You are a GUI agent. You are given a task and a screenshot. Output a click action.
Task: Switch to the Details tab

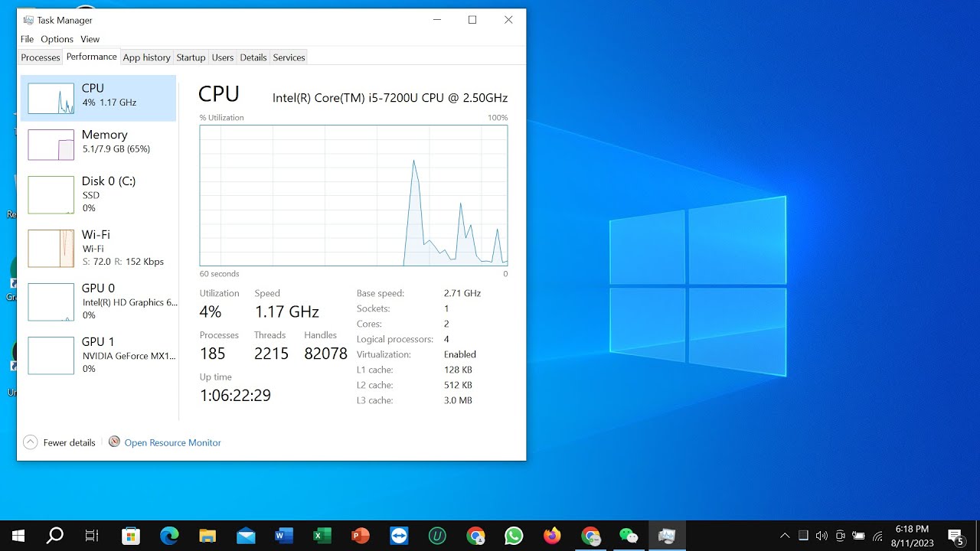coord(253,57)
